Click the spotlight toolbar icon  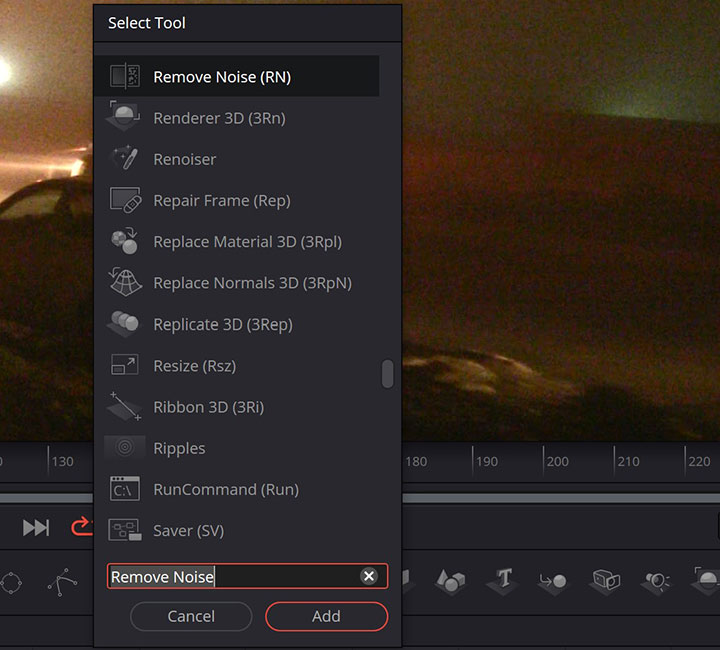(x=658, y=581)
